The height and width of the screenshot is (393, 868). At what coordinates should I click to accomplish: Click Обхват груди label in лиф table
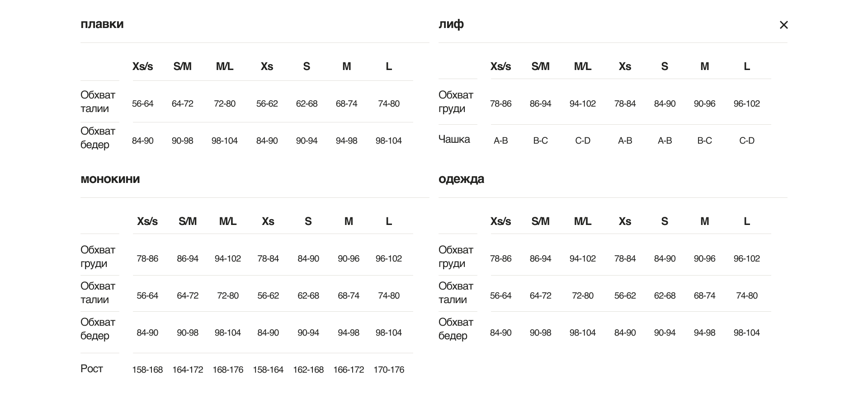[x=456, y=102]
